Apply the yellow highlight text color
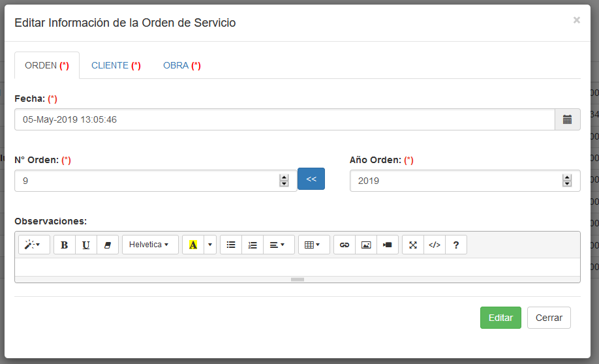The width and height of the screenshot is (599, 364). (x=193, y=245)
